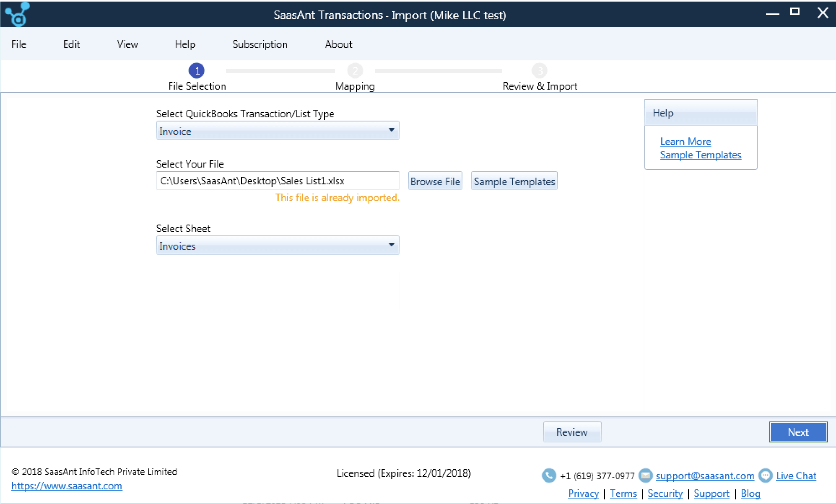Open the Learn More help link
The height and width of the screenshot is (504, 836).
tap(685, 141)
